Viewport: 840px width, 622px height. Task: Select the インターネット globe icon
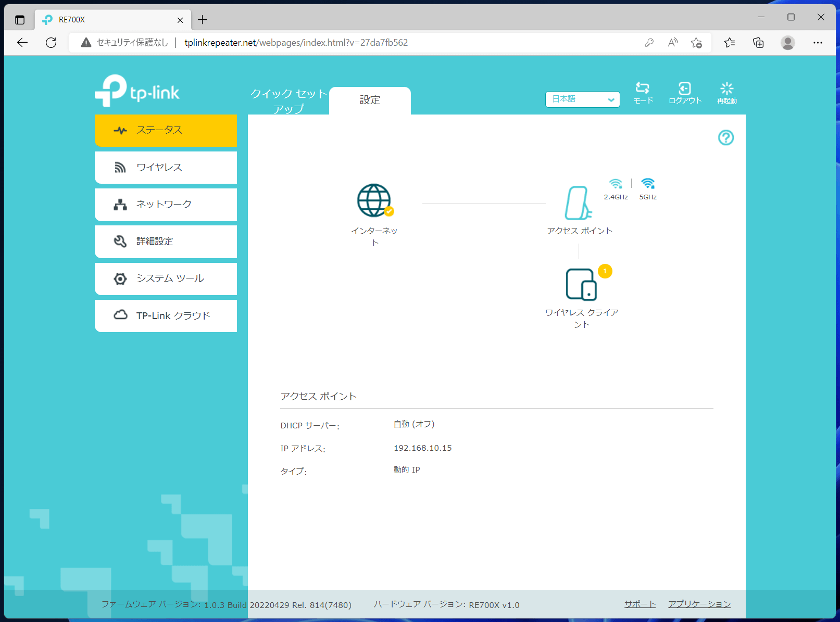click(374, 200)
